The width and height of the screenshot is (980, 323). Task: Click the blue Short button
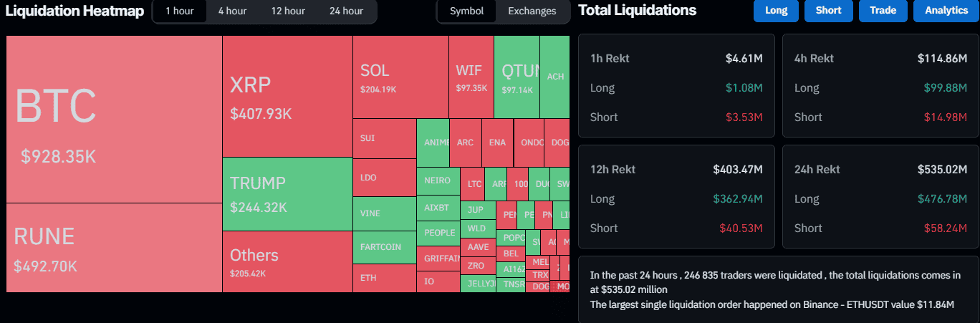(828, 11)
